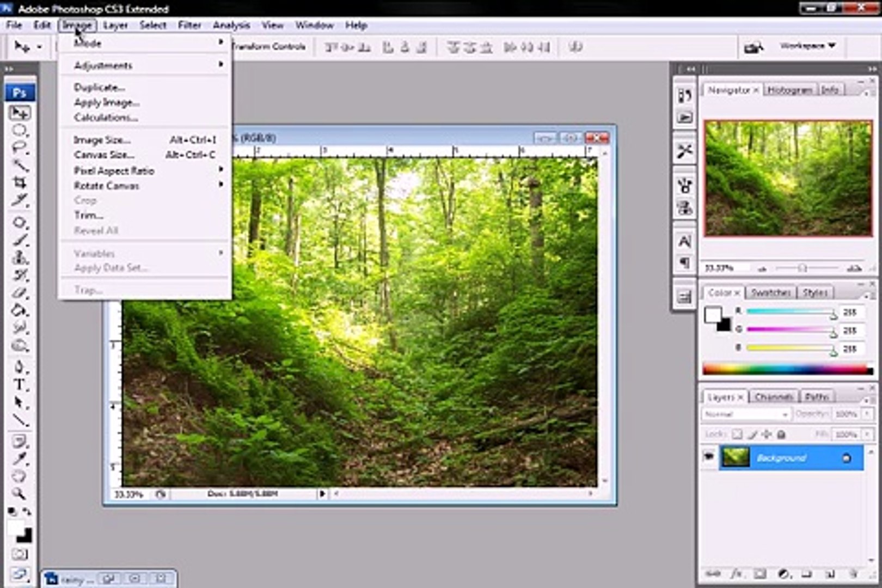Reset default foreground and background colors

[12, 512]
